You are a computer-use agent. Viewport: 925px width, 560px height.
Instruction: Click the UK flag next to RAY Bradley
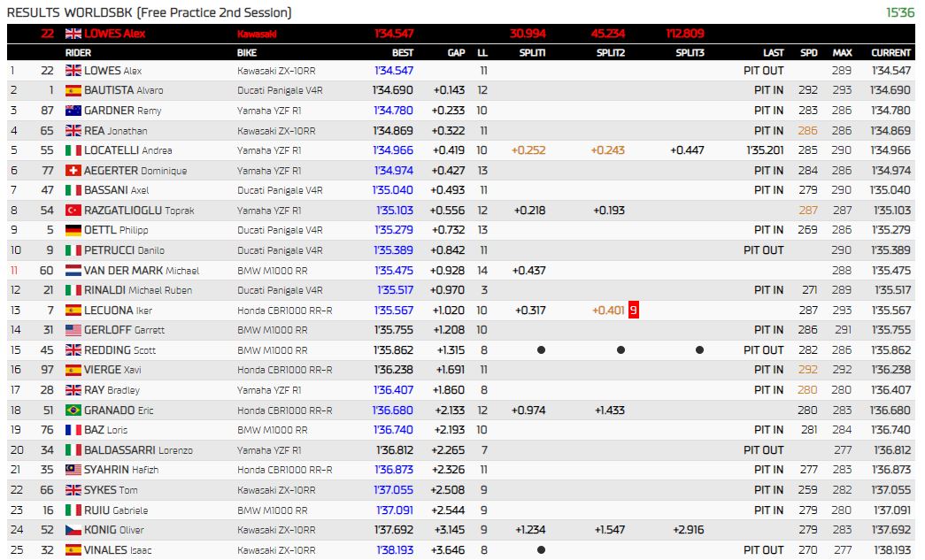point(73,390)
